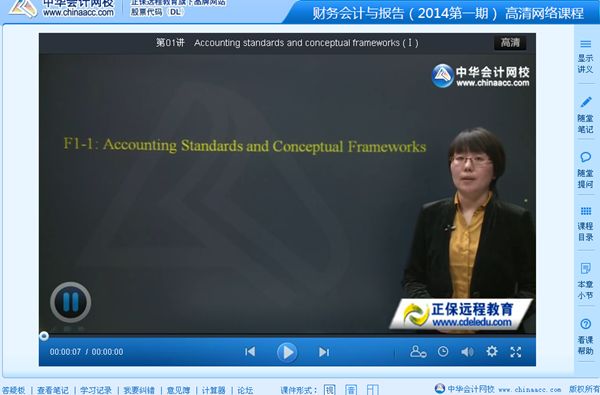Open the clock timer icon
This screenshot has height=395, width=600.
pos(443,351)
